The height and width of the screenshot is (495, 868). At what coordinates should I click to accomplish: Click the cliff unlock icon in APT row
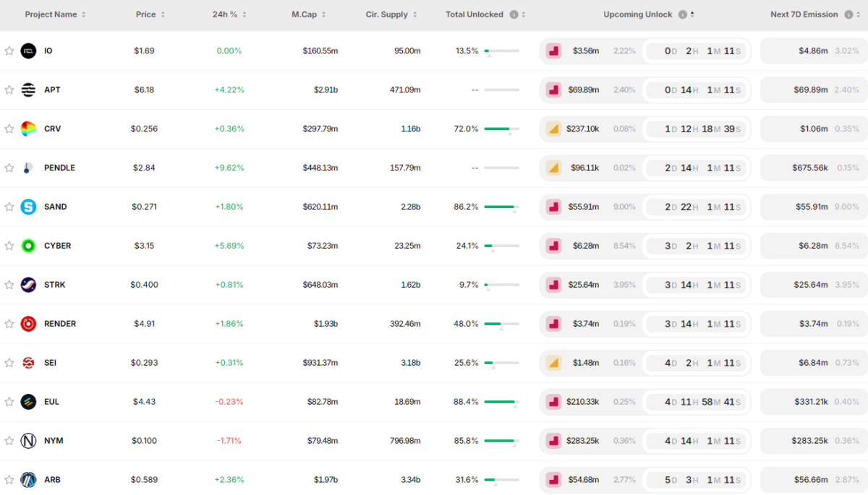coord(553,90)
